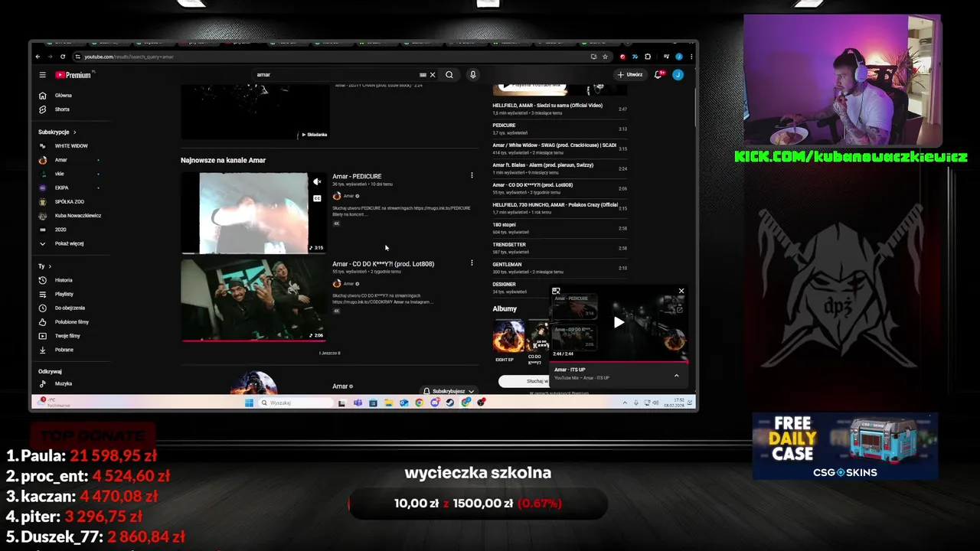
Task: Click the page vertical scrollbar
Action: click(695, 107)
